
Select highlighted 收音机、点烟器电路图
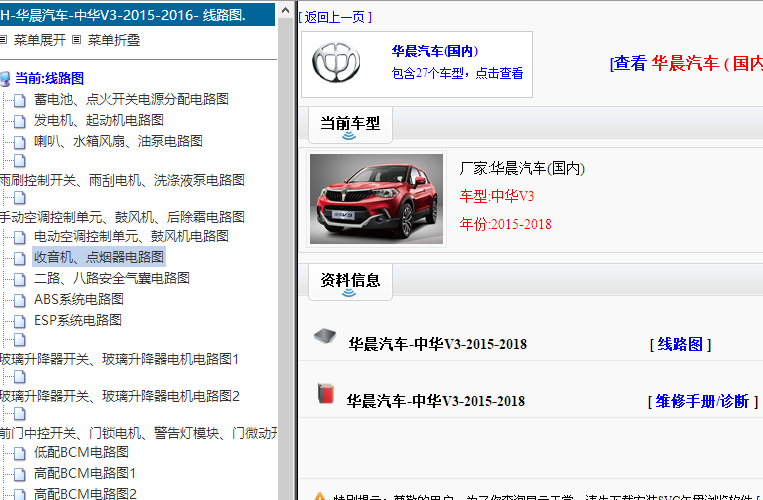pos(99,257)
